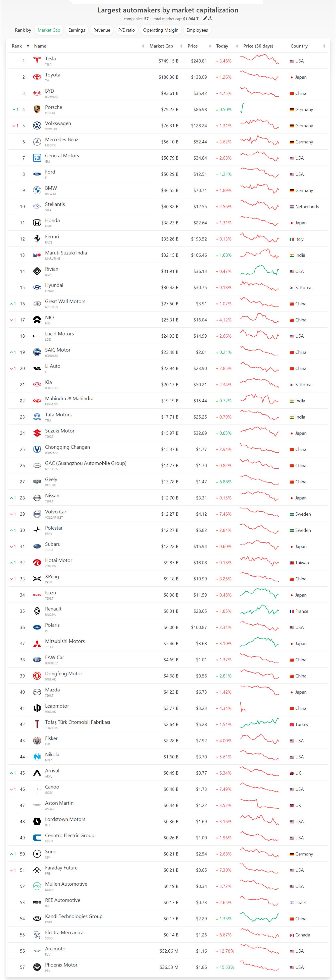
Task: Click Canada country for Electra Meccanica
Action: [299, 935]
